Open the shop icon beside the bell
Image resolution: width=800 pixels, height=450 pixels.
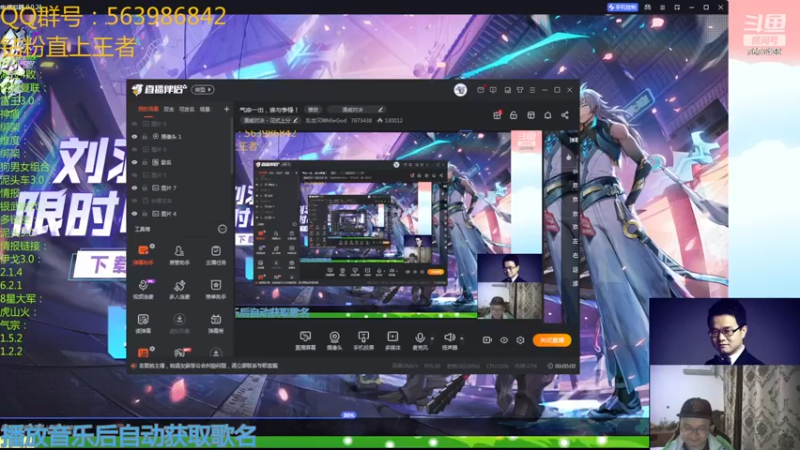click(x=531, y=115)
